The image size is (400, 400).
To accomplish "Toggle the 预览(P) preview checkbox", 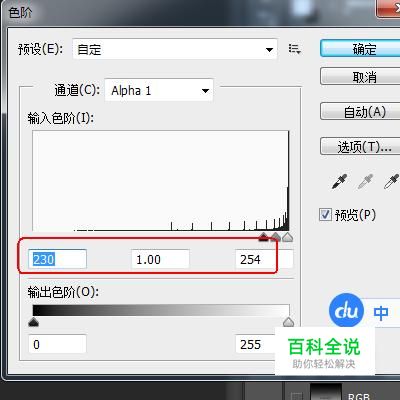I will (x=325, y=215).
